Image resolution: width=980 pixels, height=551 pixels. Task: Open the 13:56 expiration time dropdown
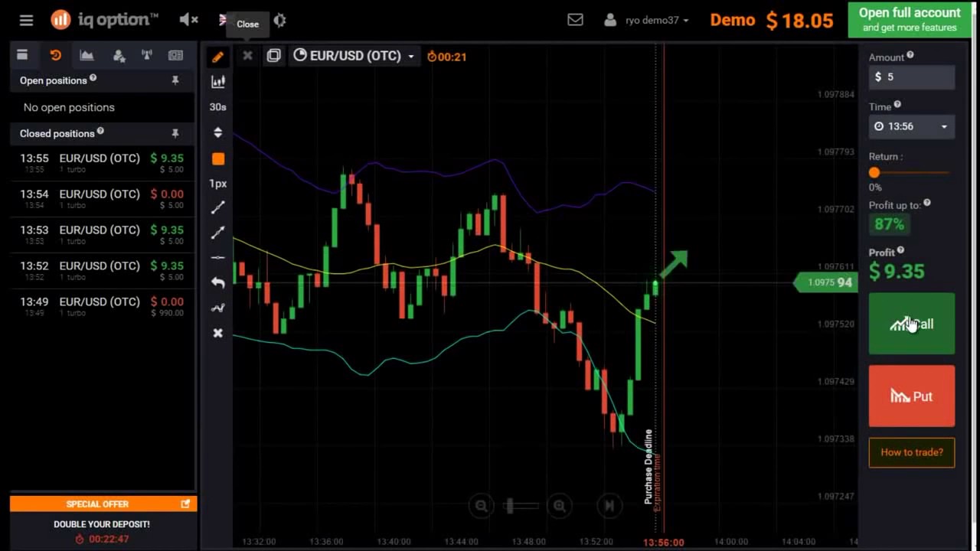click(912, 126)
